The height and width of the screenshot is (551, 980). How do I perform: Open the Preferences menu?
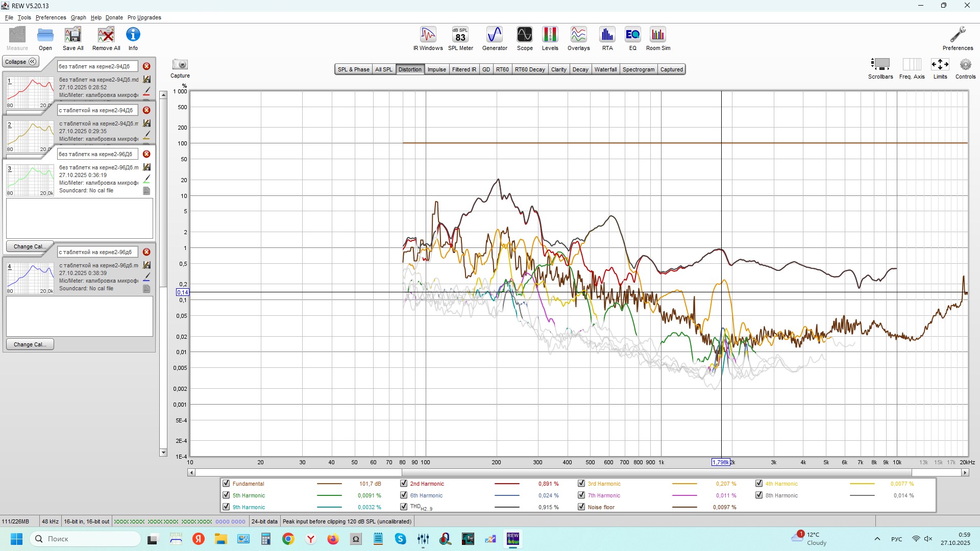(51, 17)
